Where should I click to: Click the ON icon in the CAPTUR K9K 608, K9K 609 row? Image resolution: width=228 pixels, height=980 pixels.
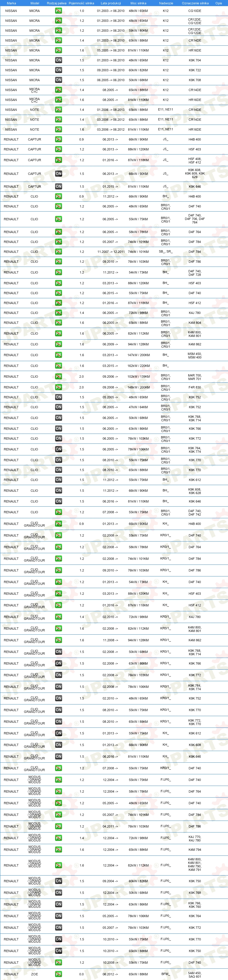coord(58,173)
